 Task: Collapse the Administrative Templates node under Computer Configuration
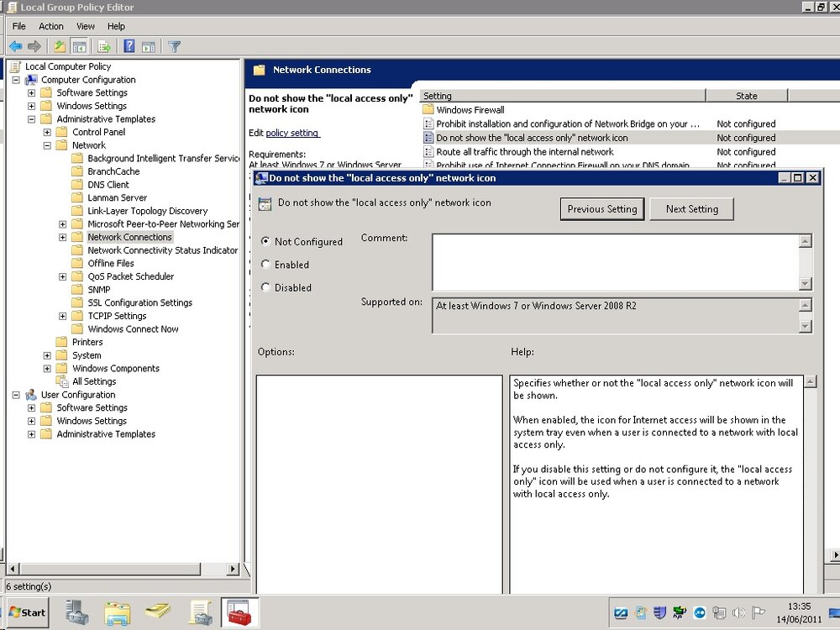(x=32, y=119)
